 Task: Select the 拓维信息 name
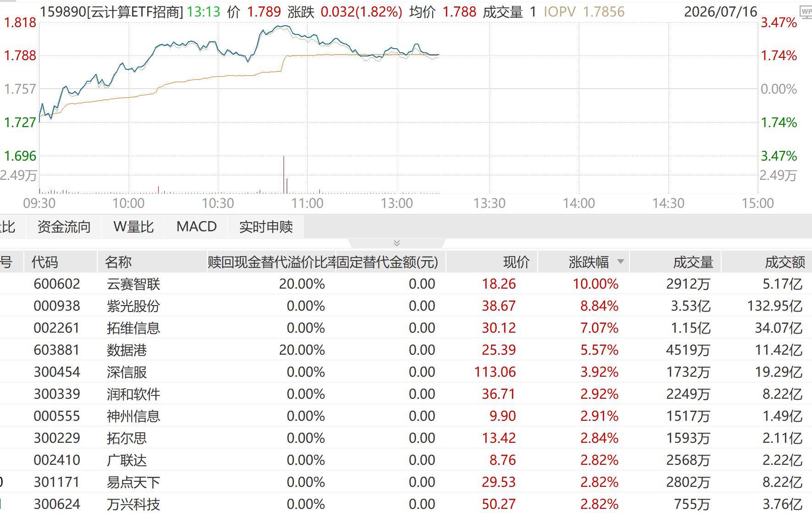click(x=133, y=328)
